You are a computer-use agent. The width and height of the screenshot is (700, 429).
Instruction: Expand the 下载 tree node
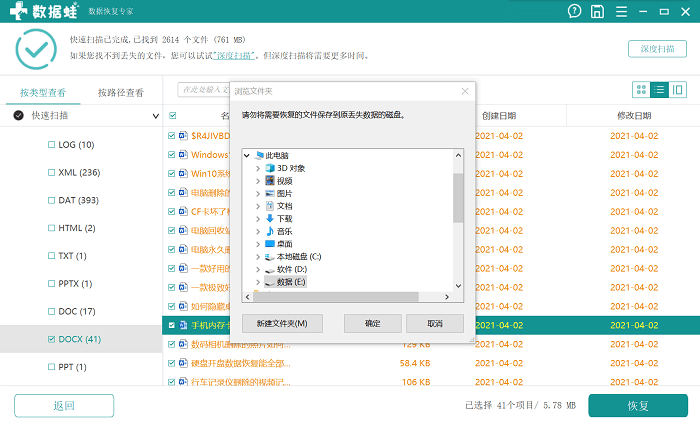coord(258,219)
